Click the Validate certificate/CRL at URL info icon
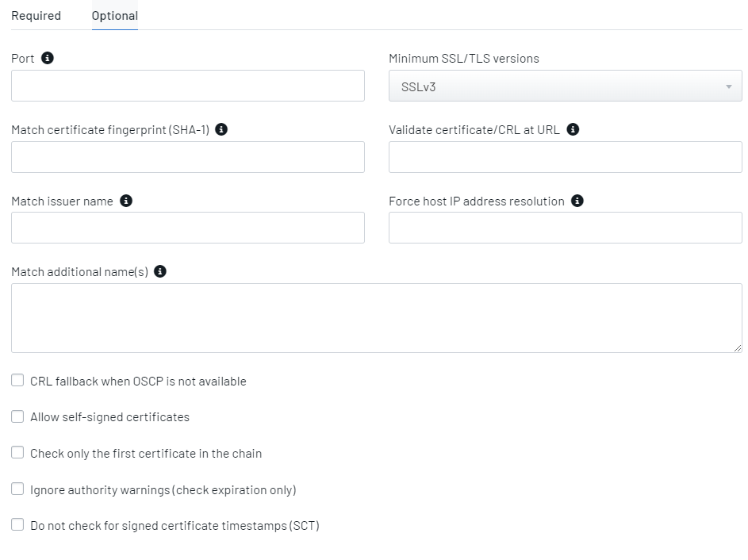Screen dimensions: 748x560 point(573,129)
